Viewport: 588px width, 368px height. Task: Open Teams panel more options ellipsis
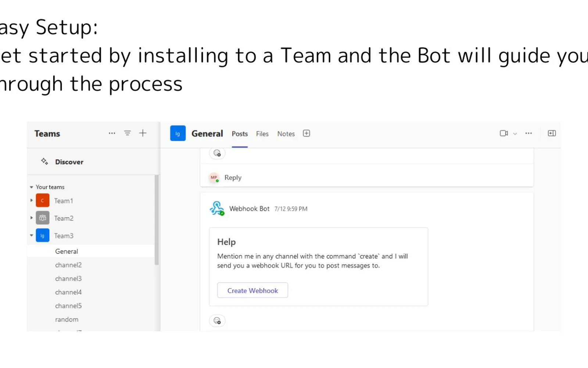click(x=112, y=133)
